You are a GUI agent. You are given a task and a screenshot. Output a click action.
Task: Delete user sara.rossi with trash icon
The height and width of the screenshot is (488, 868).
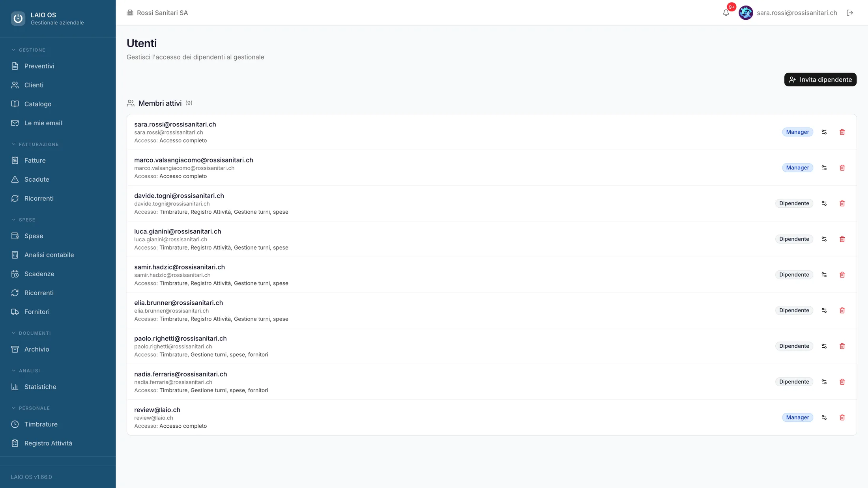842,132
